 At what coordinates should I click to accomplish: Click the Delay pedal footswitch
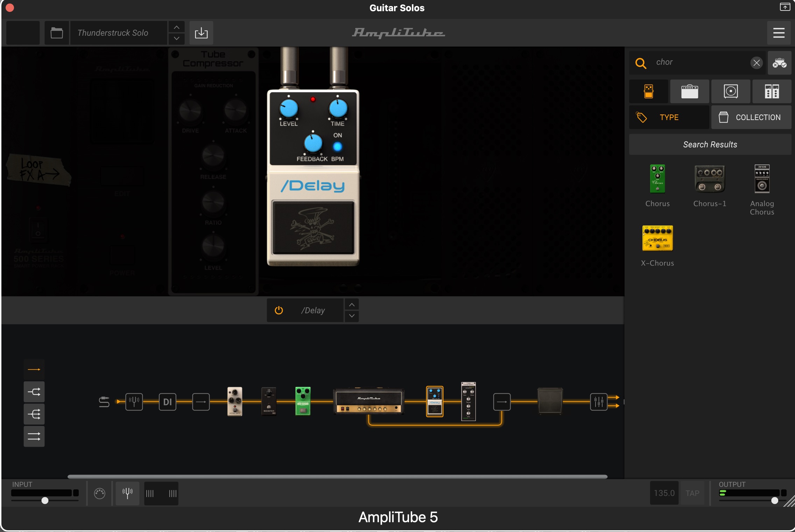tap(313, 228)
